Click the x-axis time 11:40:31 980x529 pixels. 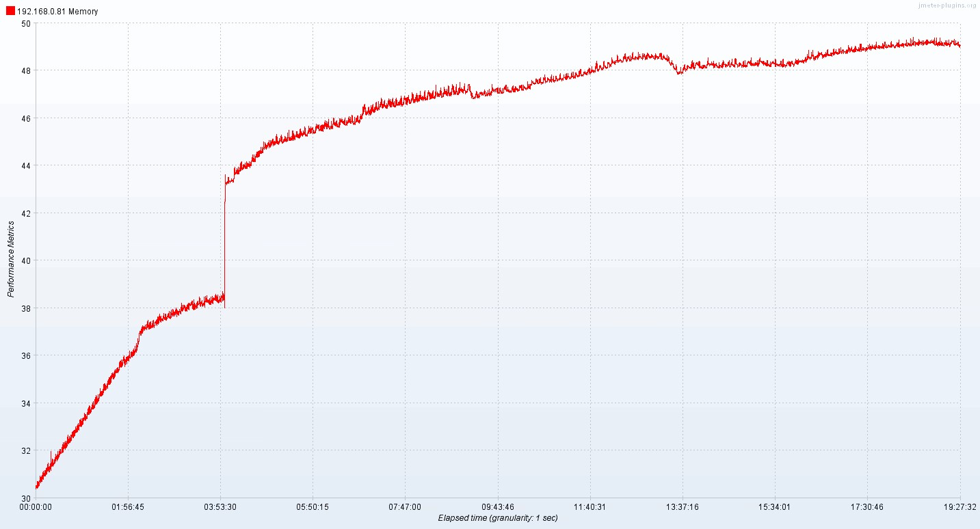point(590,507)
